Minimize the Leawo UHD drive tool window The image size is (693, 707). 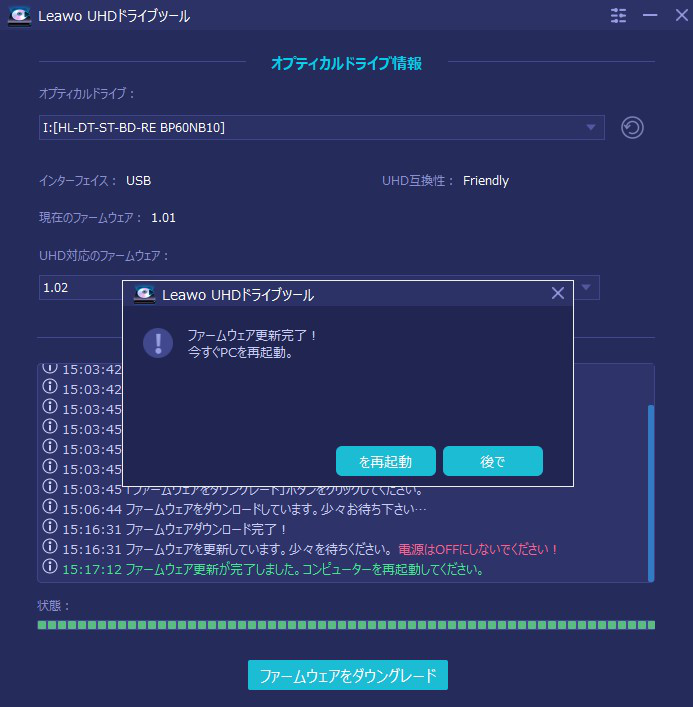tap(650, 15)
